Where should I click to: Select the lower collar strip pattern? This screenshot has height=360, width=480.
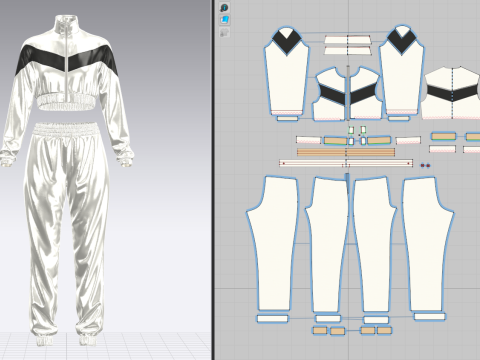pyautogui.click(x=348, y=51)
